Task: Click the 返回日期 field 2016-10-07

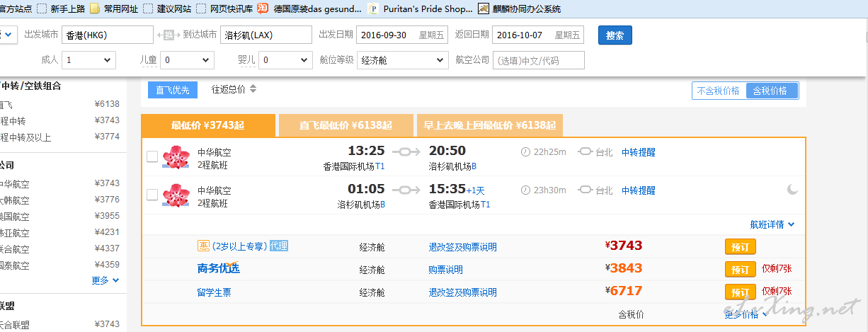Action: point(539,35)
